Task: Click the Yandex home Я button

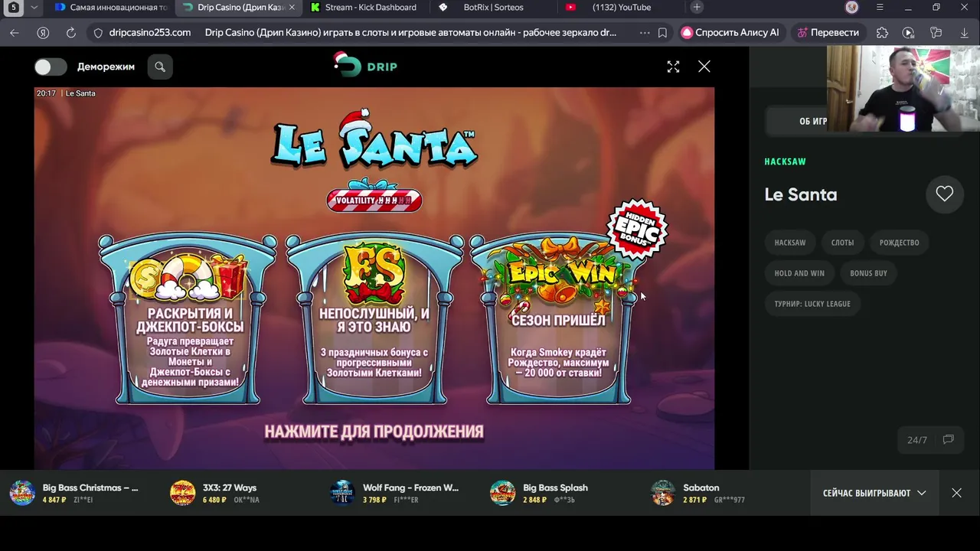Action: click(x=44, y=33)
